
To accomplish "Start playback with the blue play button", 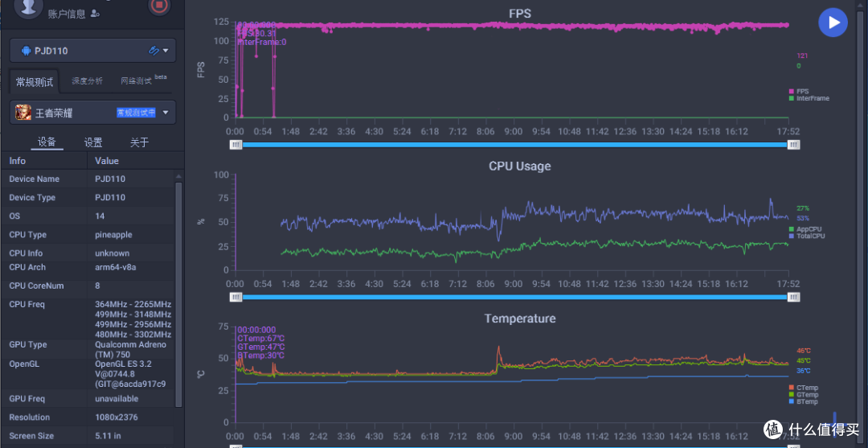I will (833, 23).
